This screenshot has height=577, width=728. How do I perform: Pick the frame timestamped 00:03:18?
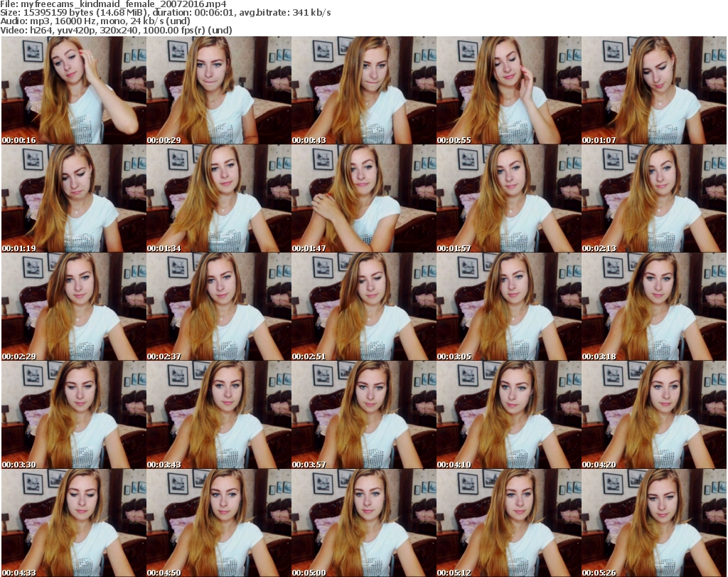pos(654,307)
